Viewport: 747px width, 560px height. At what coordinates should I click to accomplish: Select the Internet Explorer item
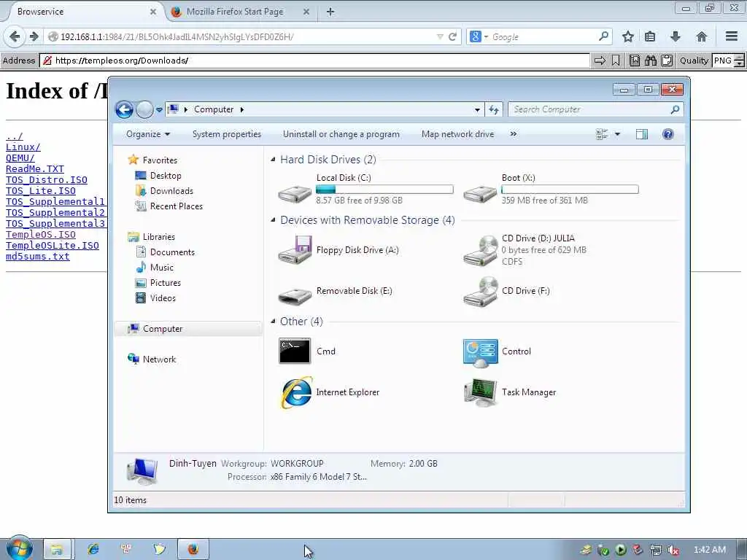tap(330, 392)
